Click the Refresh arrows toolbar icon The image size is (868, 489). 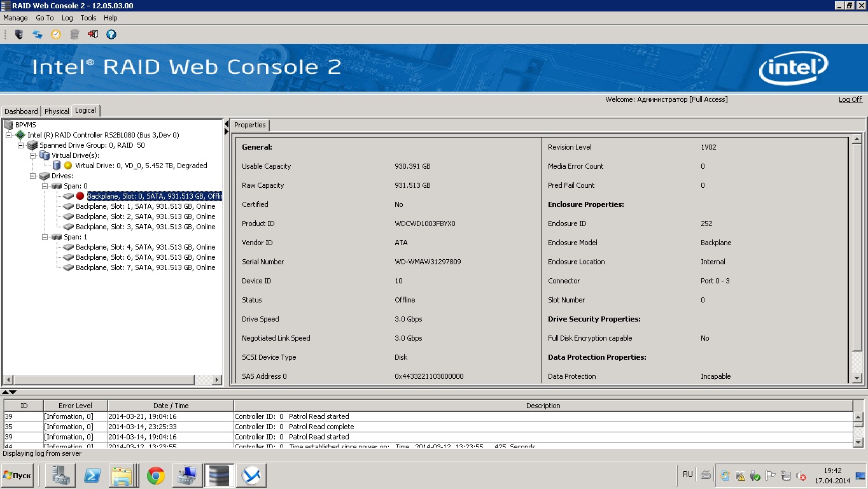tap(38, 34)
